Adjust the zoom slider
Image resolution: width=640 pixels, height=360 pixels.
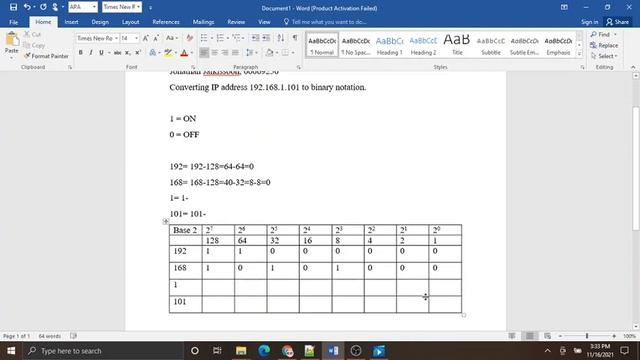[587, 336]
